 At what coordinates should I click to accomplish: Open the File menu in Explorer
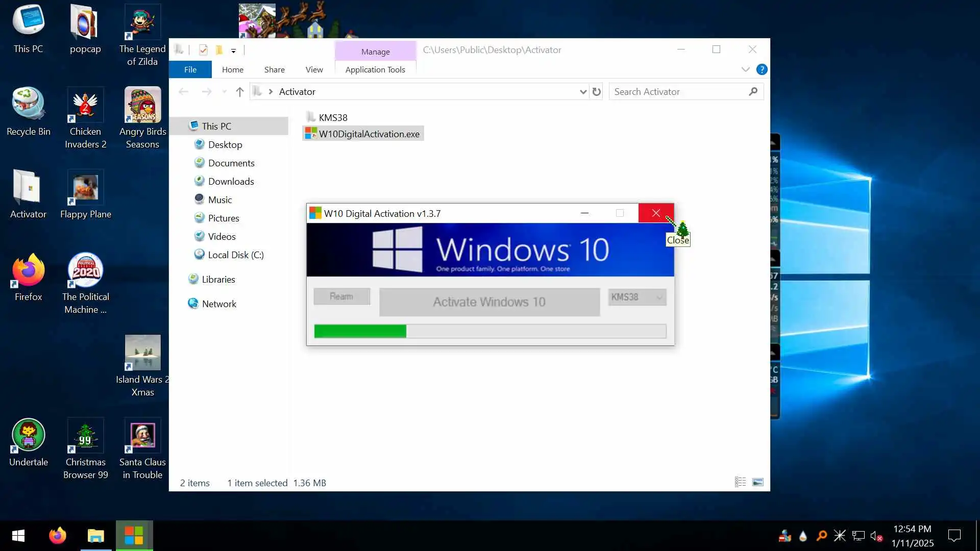tap(190, 69)
